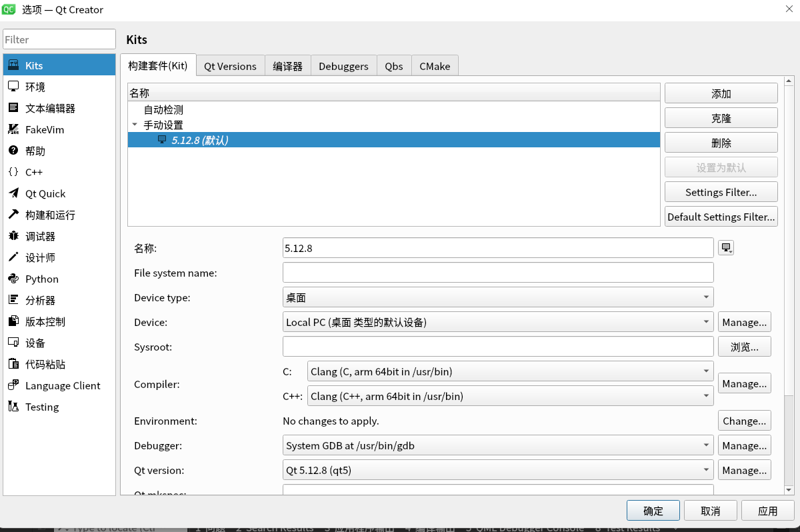
Task: Open the 环境 settings category
Action: click(59, 87)
